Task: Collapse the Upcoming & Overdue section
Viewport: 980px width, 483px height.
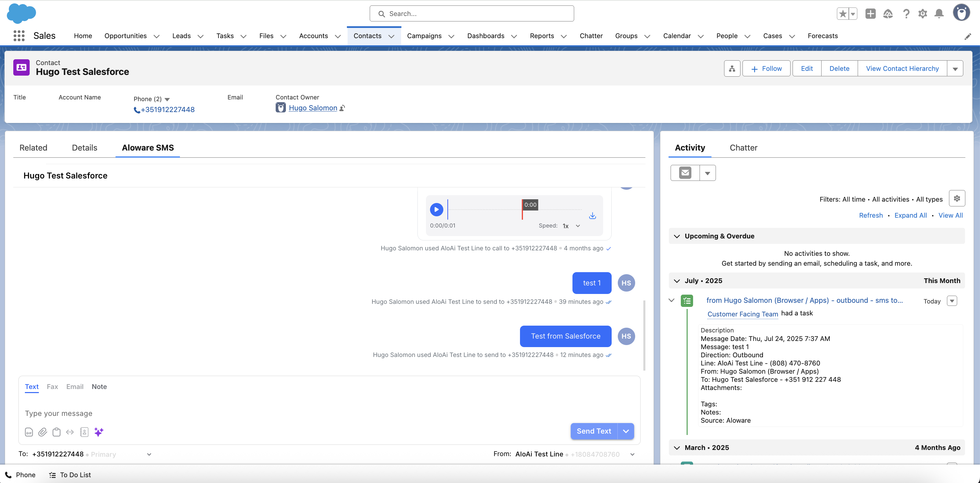Action: [677, 236]
